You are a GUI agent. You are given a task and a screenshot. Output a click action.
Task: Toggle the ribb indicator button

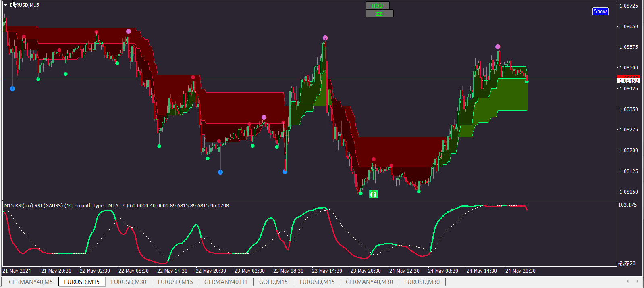point(378,5)
